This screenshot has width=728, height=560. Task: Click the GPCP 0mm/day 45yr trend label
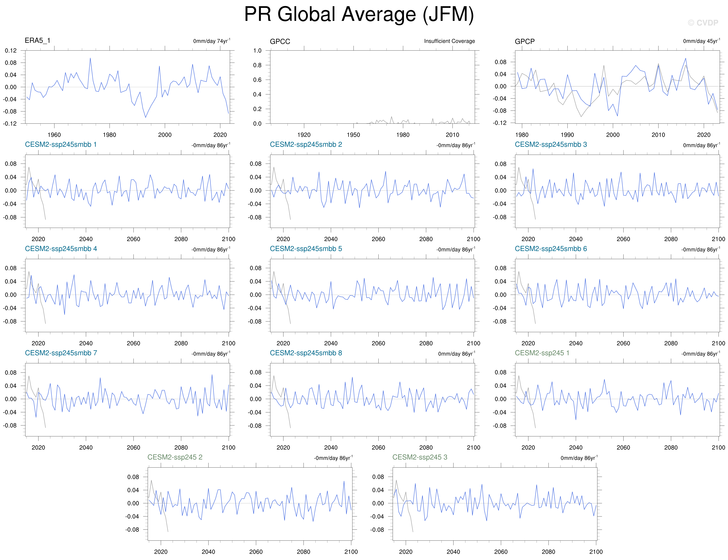pos(701,41)
